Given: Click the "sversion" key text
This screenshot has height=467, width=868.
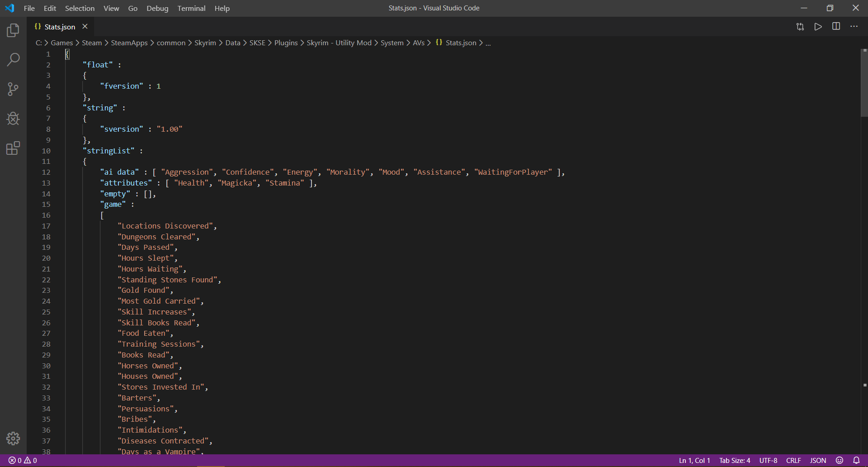Looking at the screenshot, I should pyautogui.click(x=122, y=129).
